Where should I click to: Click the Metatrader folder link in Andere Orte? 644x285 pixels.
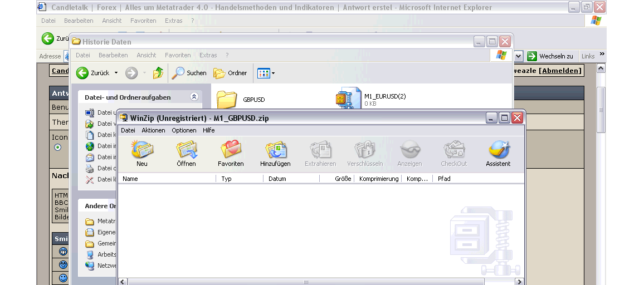101,221
